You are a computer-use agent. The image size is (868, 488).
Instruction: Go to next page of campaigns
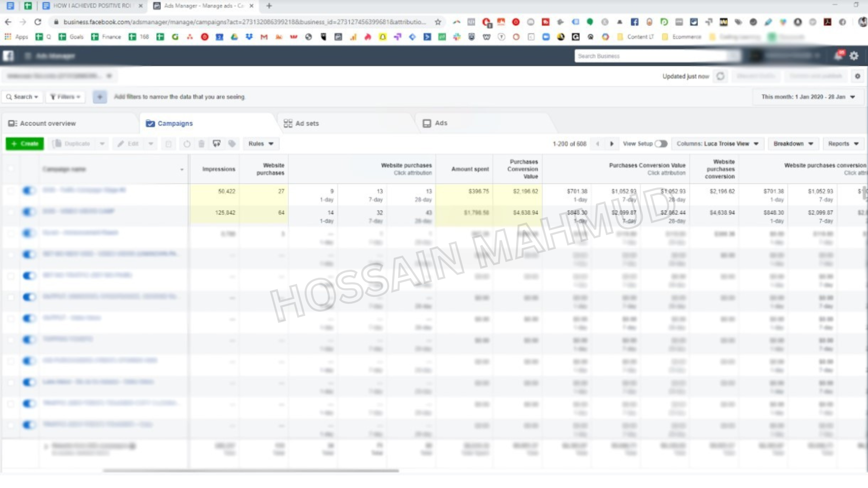pos(612,144)
